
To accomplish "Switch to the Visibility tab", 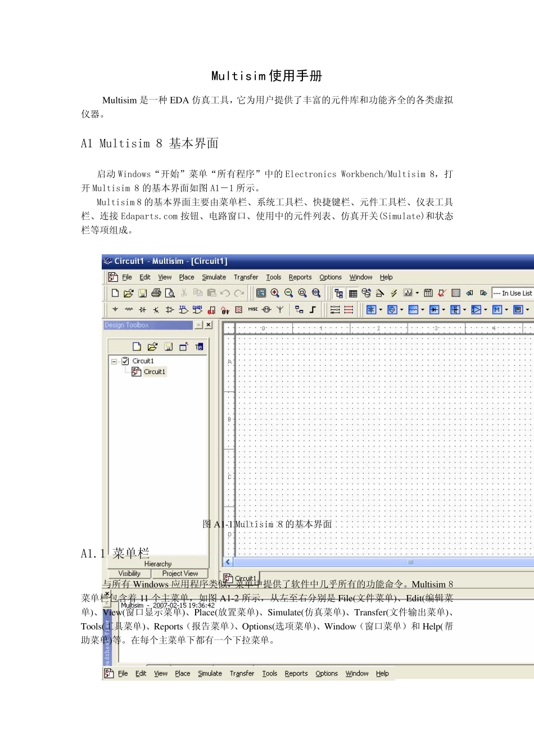I will pyautogui.click(x=129, y=574).
